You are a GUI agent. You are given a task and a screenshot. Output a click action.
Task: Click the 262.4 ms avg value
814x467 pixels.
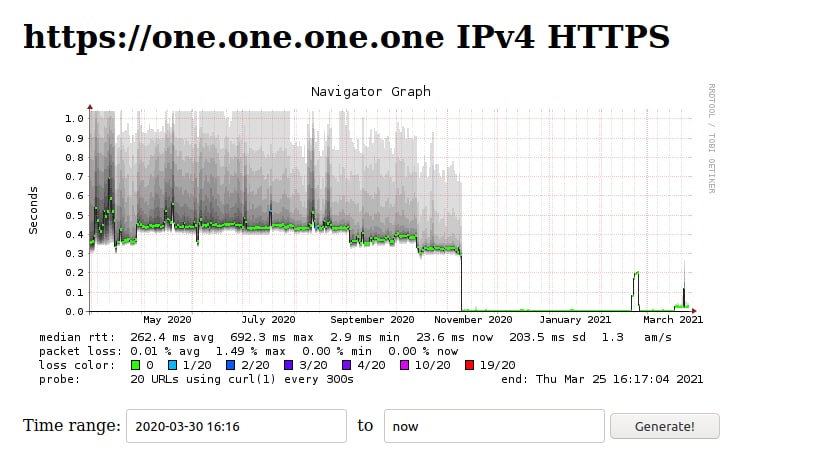pyautogui.click(x=172, y=337)
